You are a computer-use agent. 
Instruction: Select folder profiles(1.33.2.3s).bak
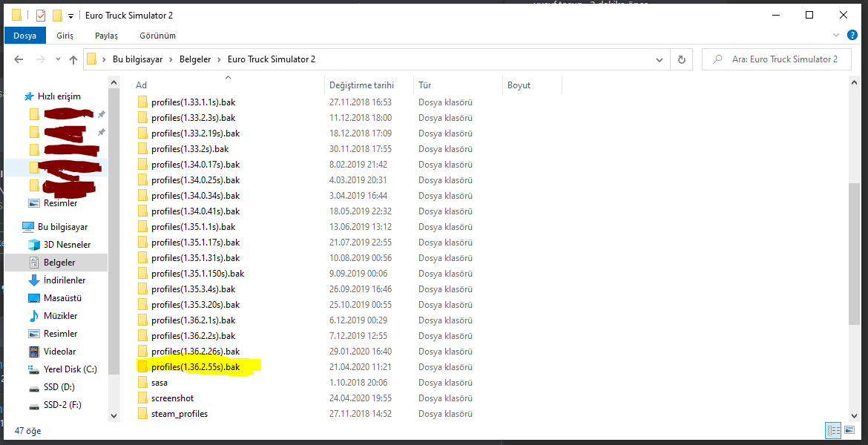pyautogui.click(x=193, y=118)
